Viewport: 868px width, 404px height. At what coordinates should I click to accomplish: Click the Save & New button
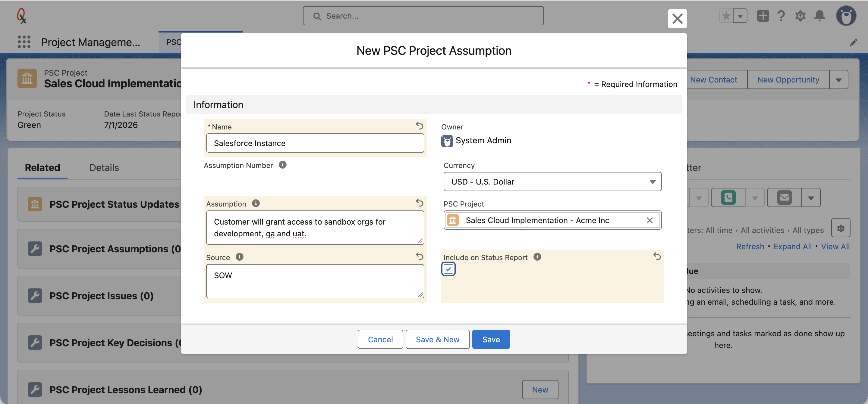click(x=437, y=339)
